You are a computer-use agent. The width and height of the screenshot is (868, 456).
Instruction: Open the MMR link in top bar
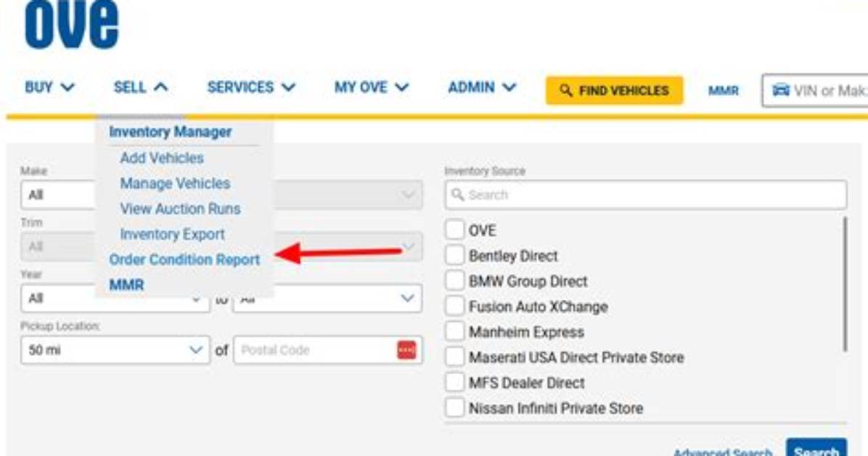point(723,90)
